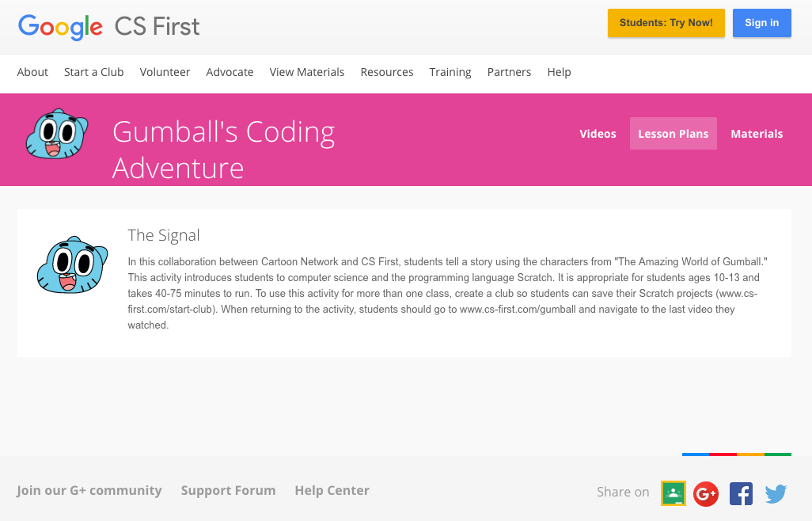Open the Help Center footer link
This screenshot has width=812, height=521.
332,490
